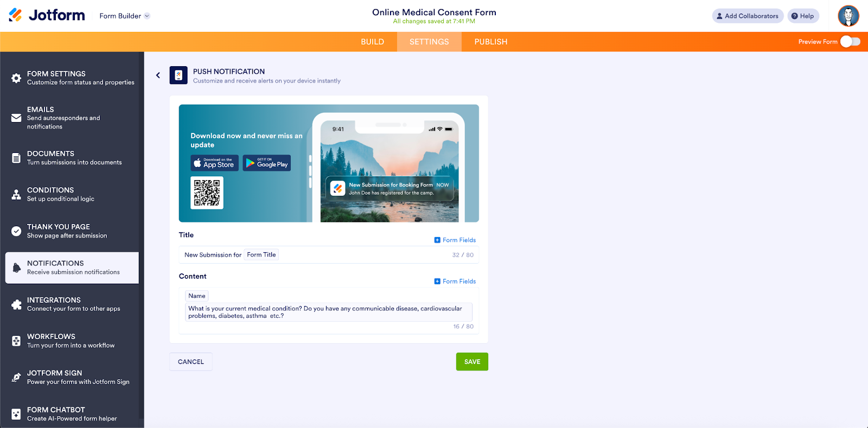Screen dimensions: 868x428
Task: Click into the Title input field
Action: [358, 255]
